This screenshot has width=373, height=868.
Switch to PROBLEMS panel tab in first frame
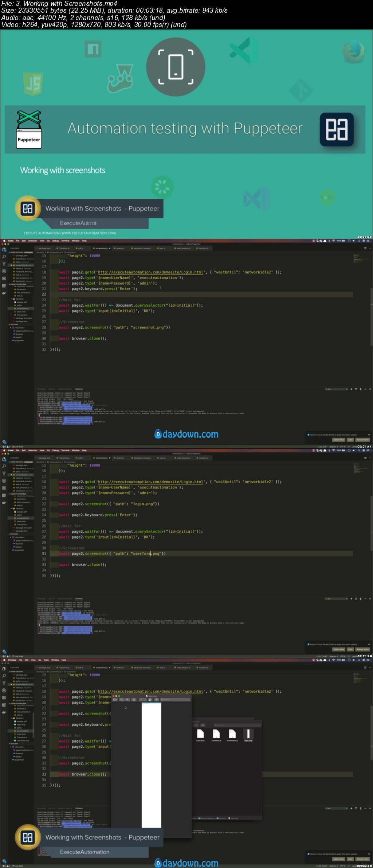pos(41,389)
